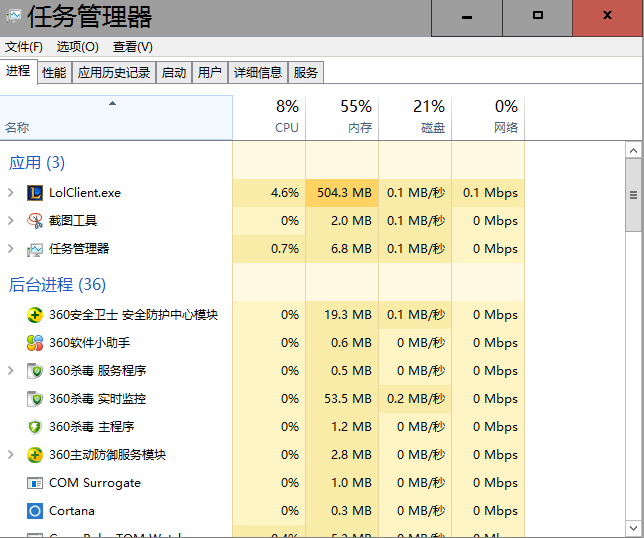The image size is (644, 538).
Task: Click the 任务管理器 process icon
Action: [x=35, y=249]
